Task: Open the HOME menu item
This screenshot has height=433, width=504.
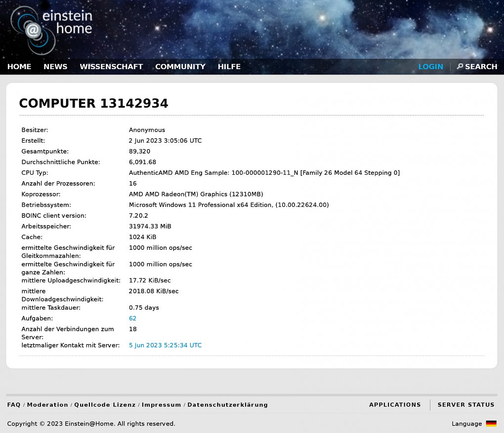Action: click(x=19, y=67)
